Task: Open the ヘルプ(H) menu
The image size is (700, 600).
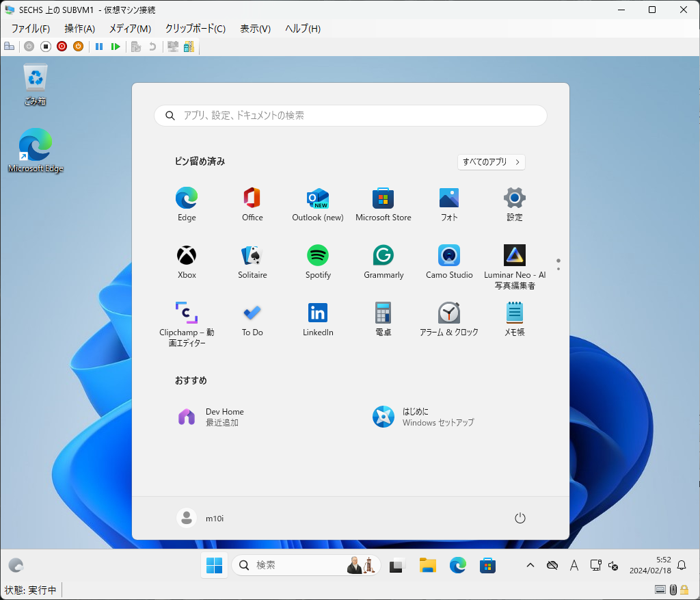Action: pyautogui.click(x=303, y=29)
